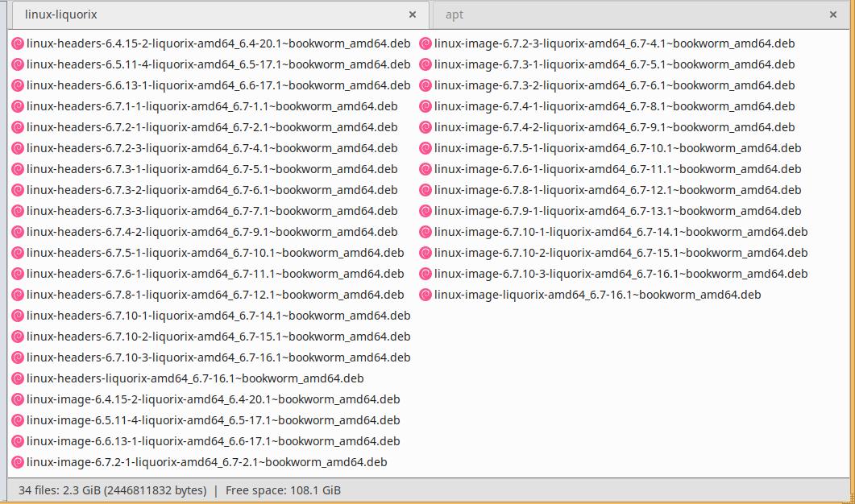The image size is (855, 504).
Task: Click Debian icon of linux-image-6.7.2-3 package
Action: pos(425,43)
